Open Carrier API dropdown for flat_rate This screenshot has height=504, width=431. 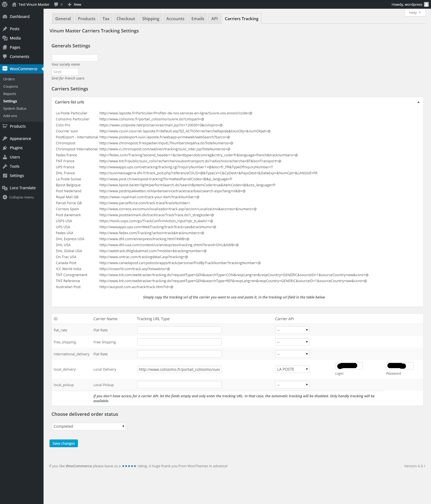point(292,330)
